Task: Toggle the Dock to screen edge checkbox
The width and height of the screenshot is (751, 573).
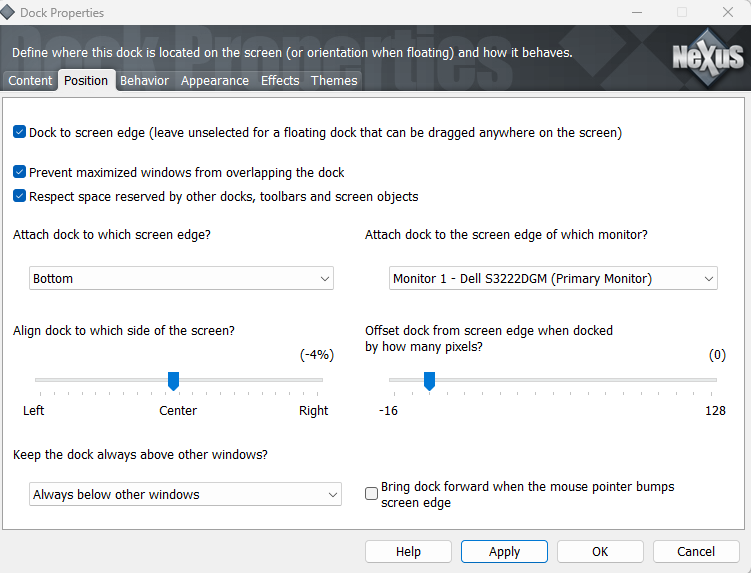Action: (x=20, y=132)
